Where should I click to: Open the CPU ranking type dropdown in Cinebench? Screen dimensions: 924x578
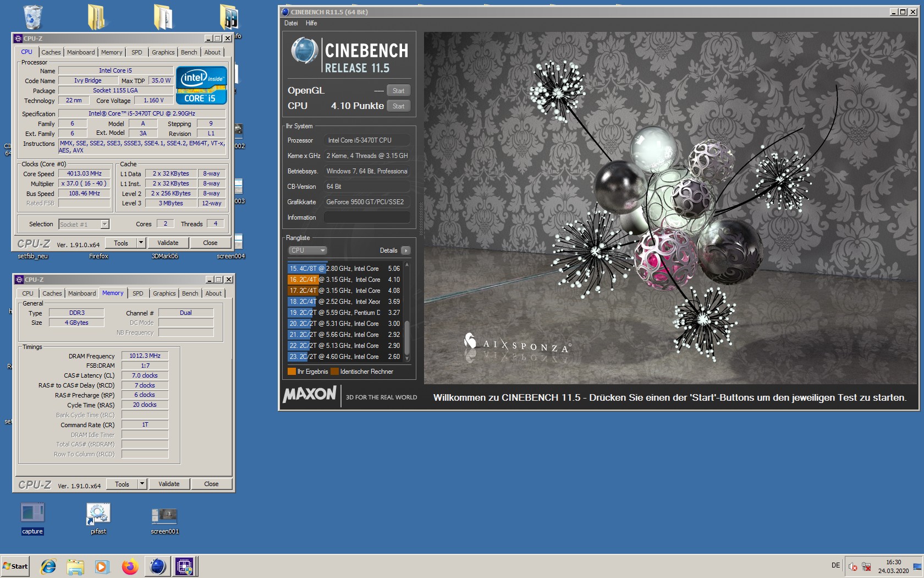[307, 250]
